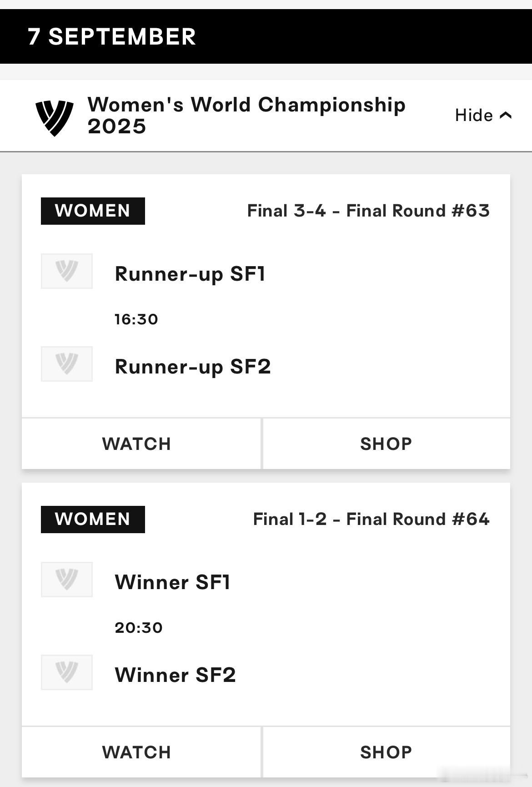Click the Runner-up SF1 team name
Screen dimensions: 532x787
190,274
